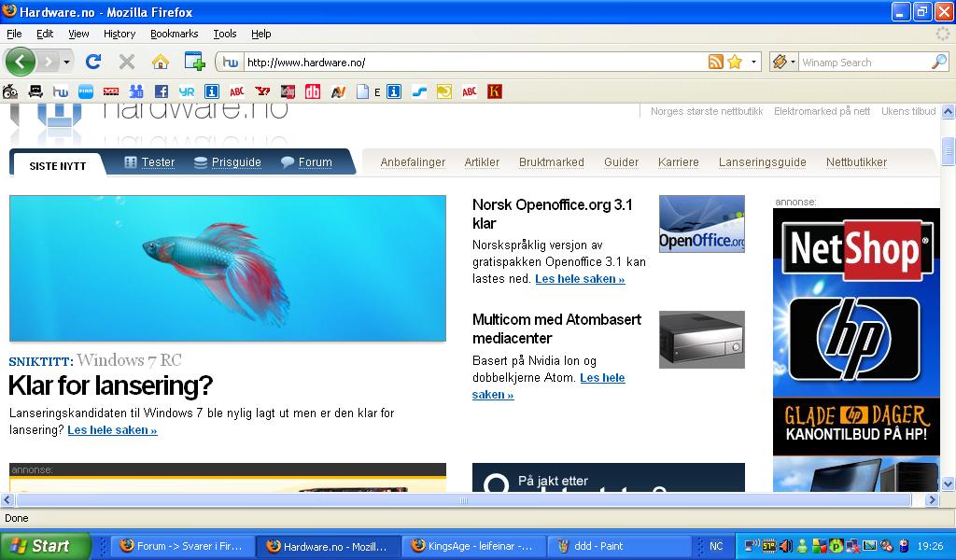
Task: Open 'Les hele saken' for Openoffice article
Action: point(580,279)
